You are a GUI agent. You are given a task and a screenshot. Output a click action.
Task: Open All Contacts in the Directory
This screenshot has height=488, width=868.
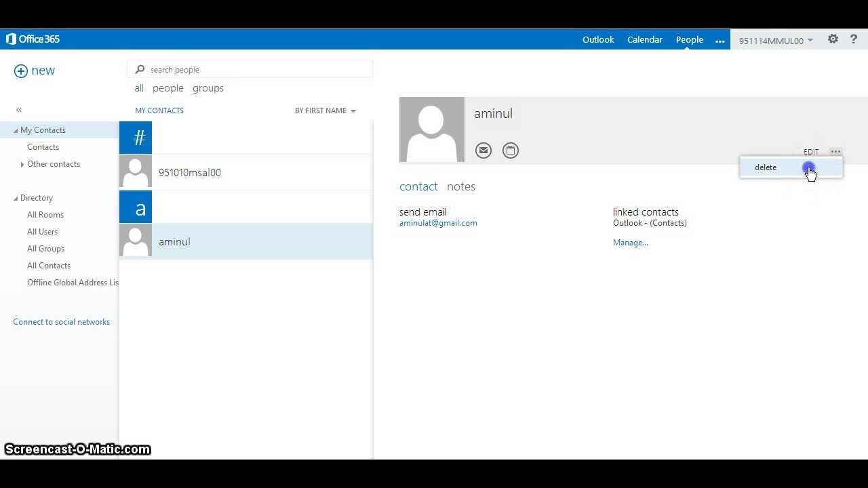click(x=49, y=266)
